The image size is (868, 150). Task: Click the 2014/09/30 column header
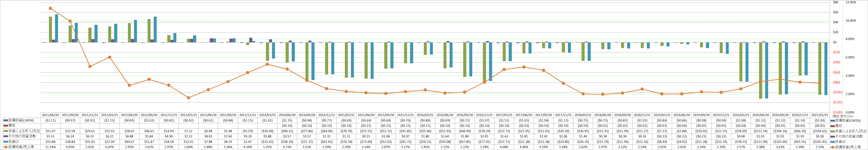click(x=307, y=115)
